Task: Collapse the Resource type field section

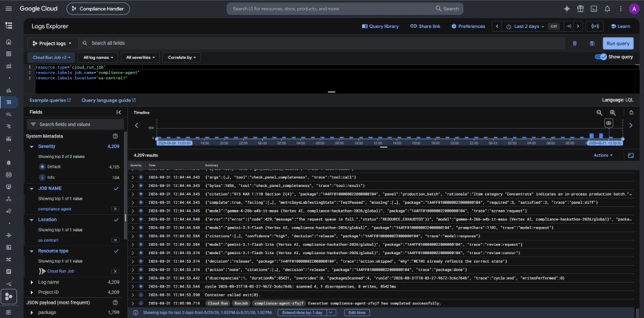Action: [x=32, y=251]
